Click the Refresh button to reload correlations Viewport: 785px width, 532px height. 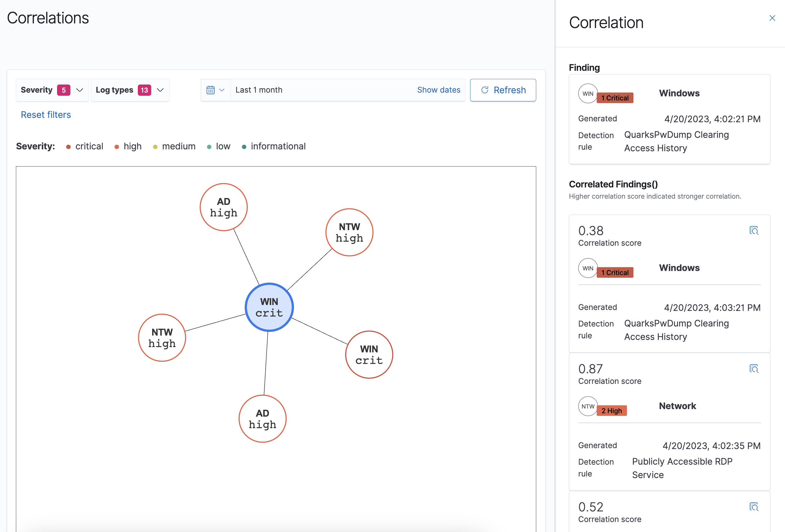[504, 90]
